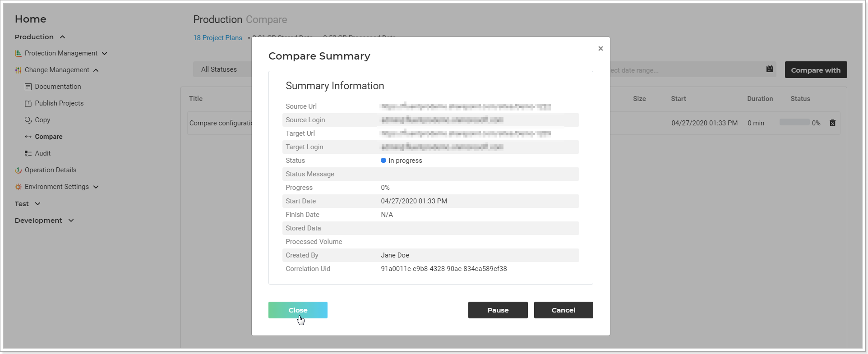Click the Start column header
Image resolution: width=868 pixels, height=354 pixels.
tap(678, 99)
